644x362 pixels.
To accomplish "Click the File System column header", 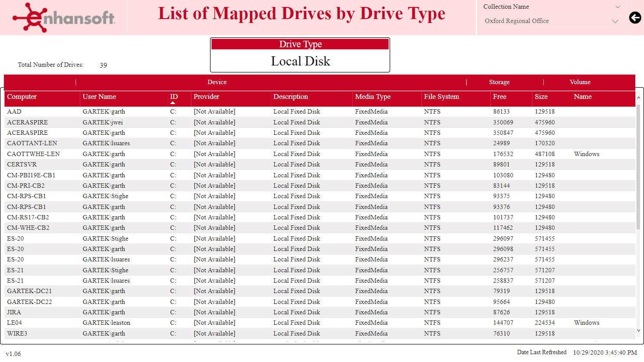I will (x=441, y=96).
